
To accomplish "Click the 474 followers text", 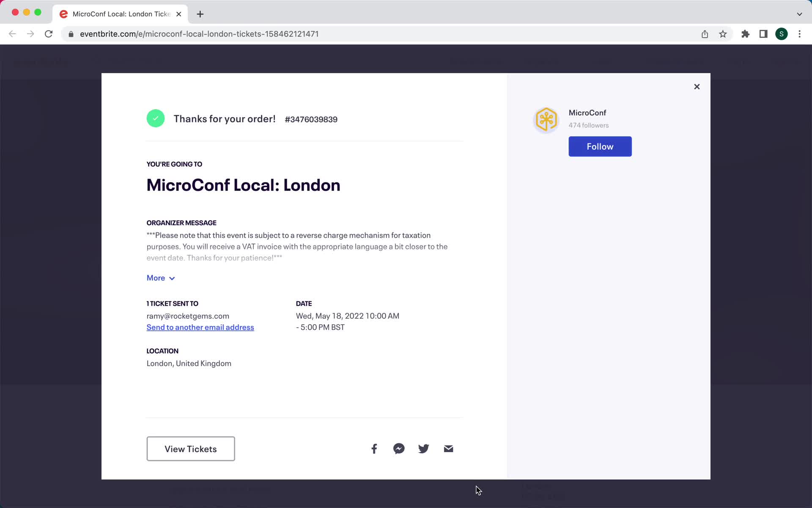I will pos(589,125).
